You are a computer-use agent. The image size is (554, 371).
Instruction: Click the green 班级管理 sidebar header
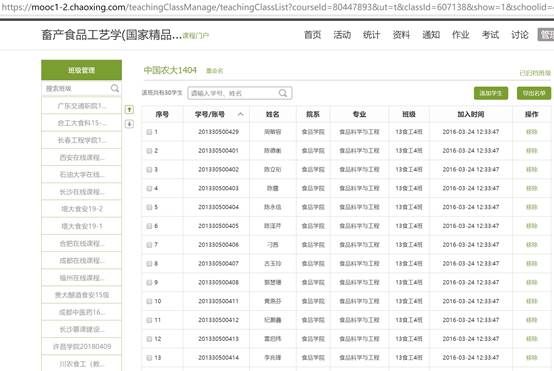point(82,70)
